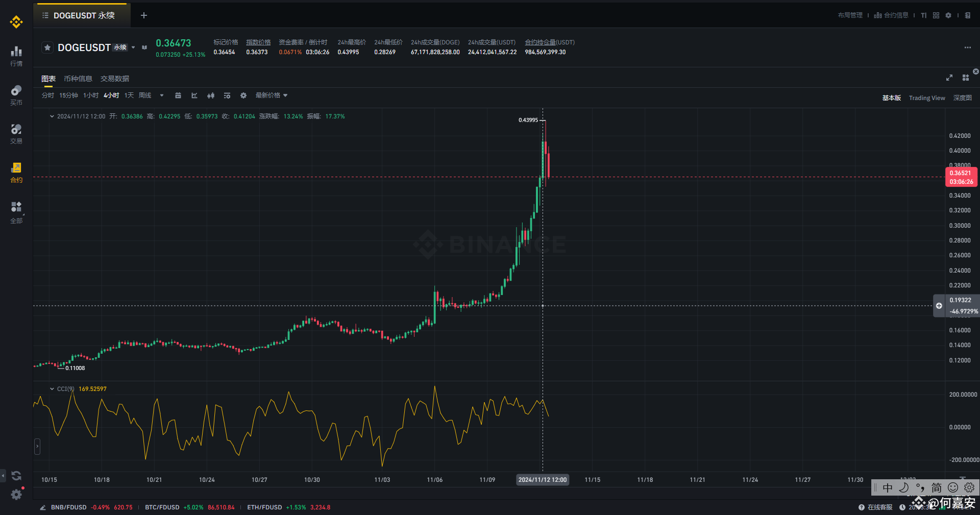Click the small tag icon beside DOGEUSDT

[x=144, y=47]
